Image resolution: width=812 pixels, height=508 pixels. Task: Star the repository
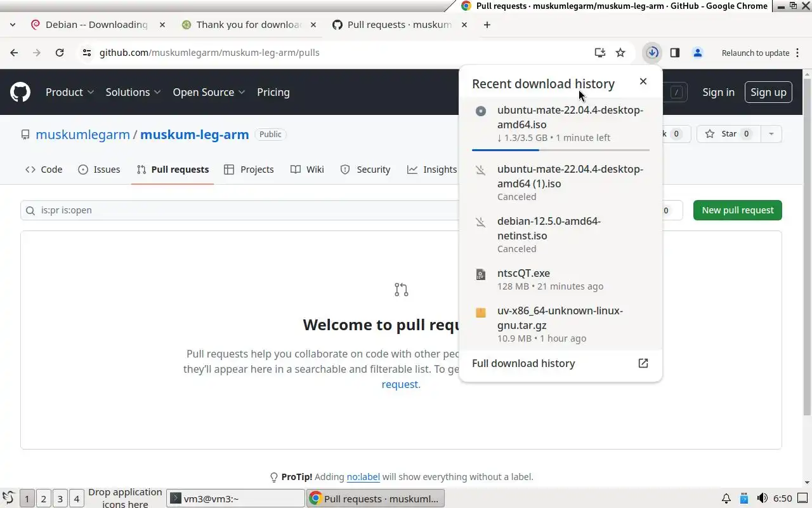pyautogui.click(x=728, y=134)
